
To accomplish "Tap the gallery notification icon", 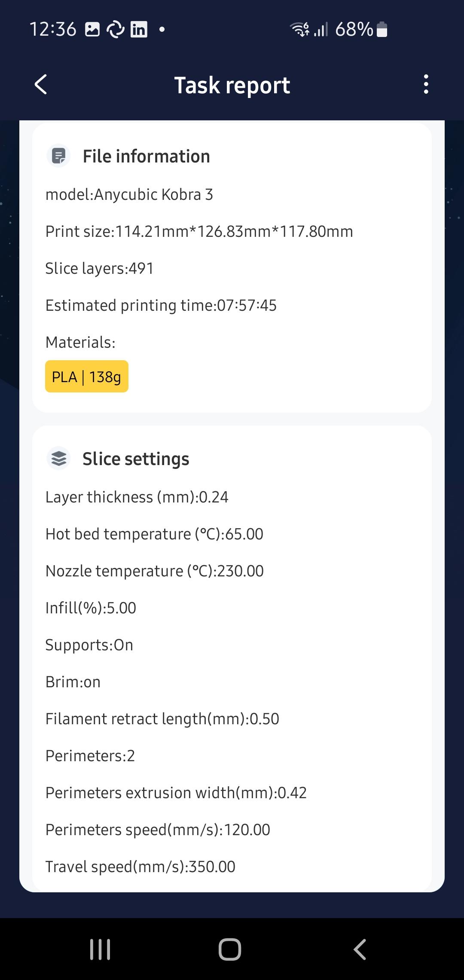I will pos(92,30).
